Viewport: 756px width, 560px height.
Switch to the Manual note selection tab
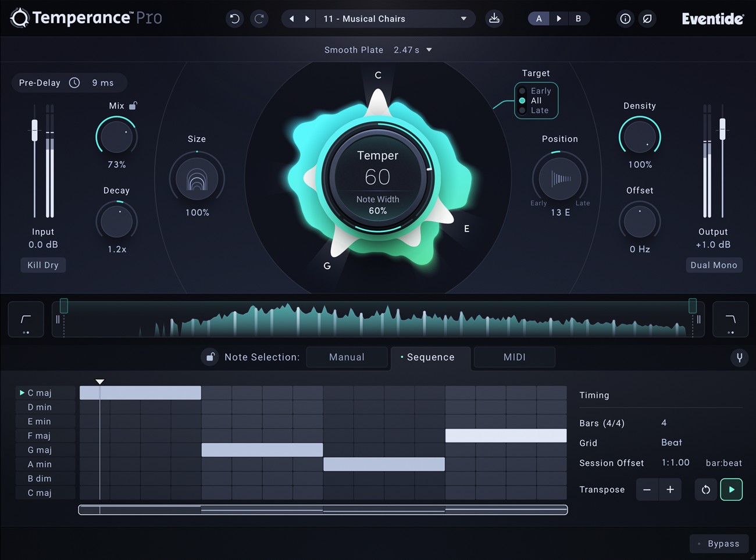pyautogui.click(x=347, y=357)
